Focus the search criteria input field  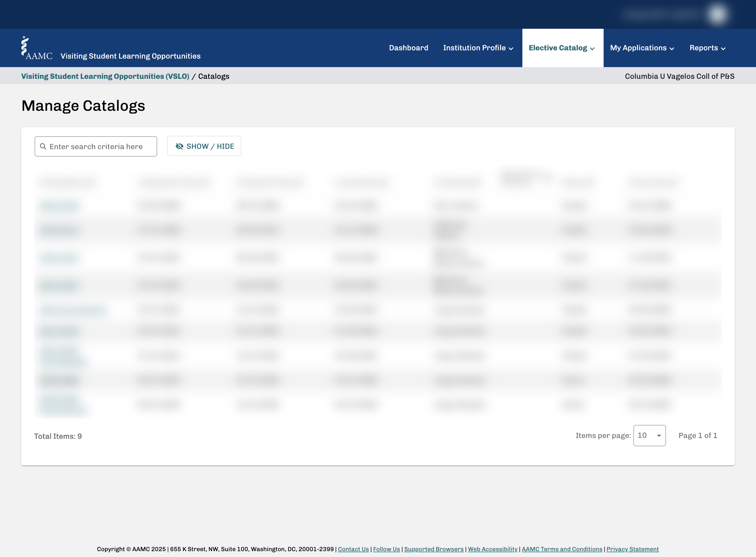click(x=96, y=146)
